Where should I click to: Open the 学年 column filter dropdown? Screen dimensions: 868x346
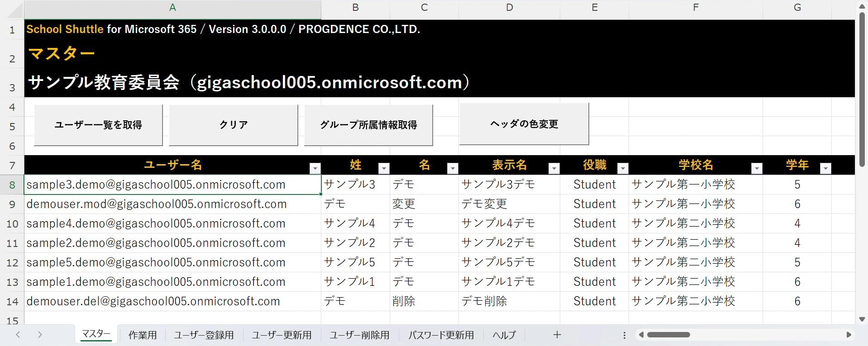[x=825, y=168]
